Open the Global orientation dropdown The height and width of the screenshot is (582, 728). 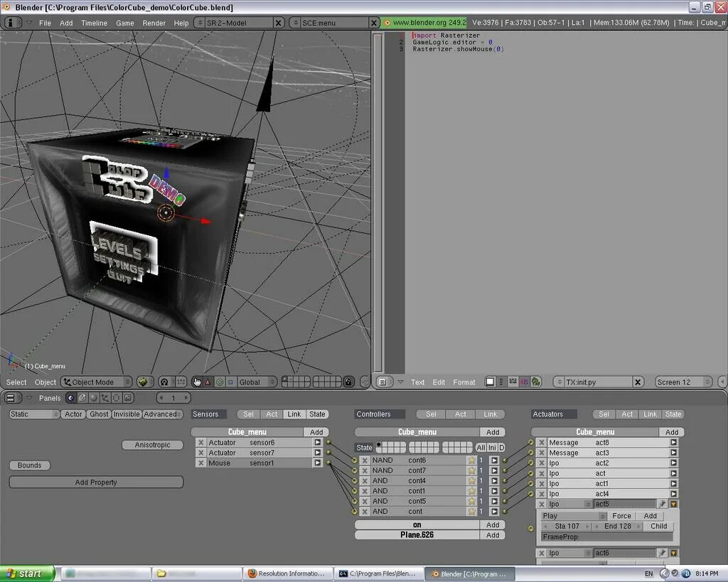[257, 382]
